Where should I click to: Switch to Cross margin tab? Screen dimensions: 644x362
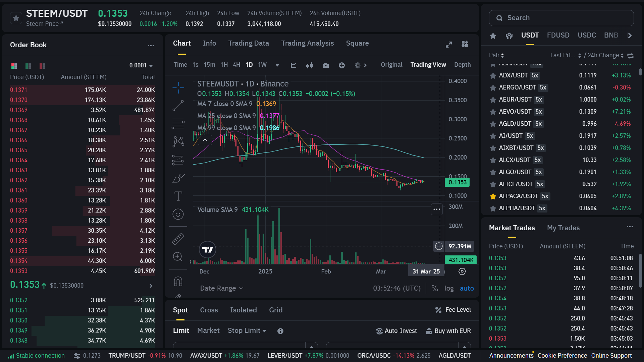tap(209, 310)
